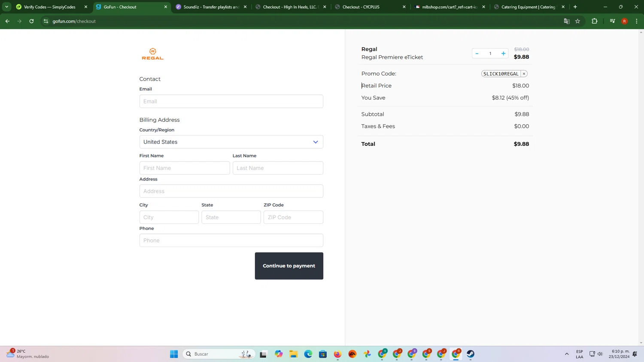Click the Regal logo
The image size is (644, 362).
[152, 54]
